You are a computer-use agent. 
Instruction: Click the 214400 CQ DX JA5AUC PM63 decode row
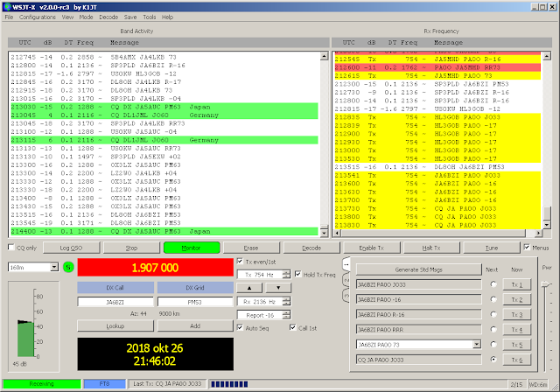(164, 231)
